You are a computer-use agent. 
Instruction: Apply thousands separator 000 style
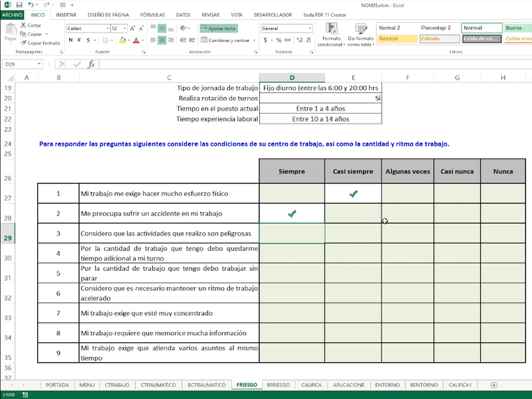[288, 40]
